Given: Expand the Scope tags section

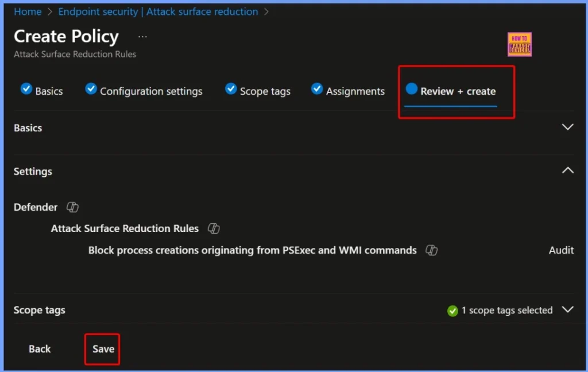Looking at the screenshot, I should point(567,310).
